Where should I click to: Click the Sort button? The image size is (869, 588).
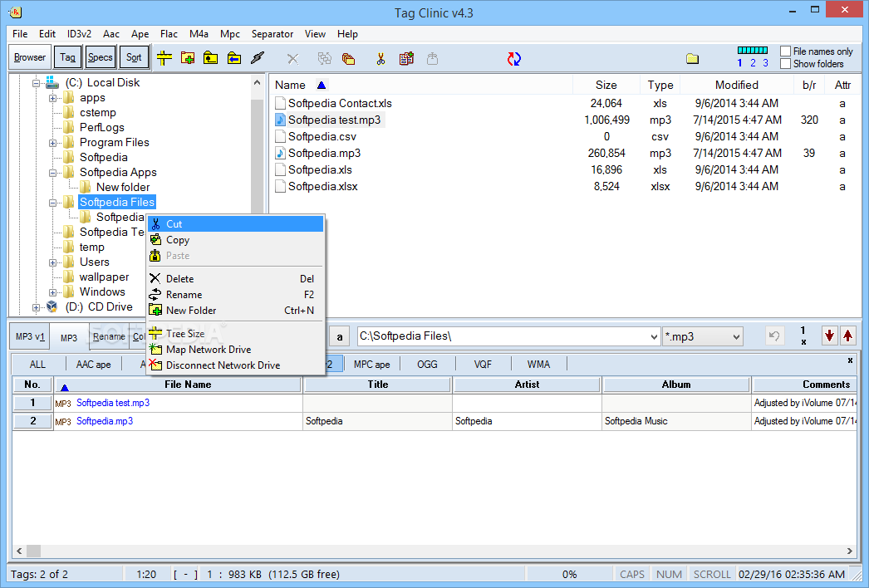134,57
